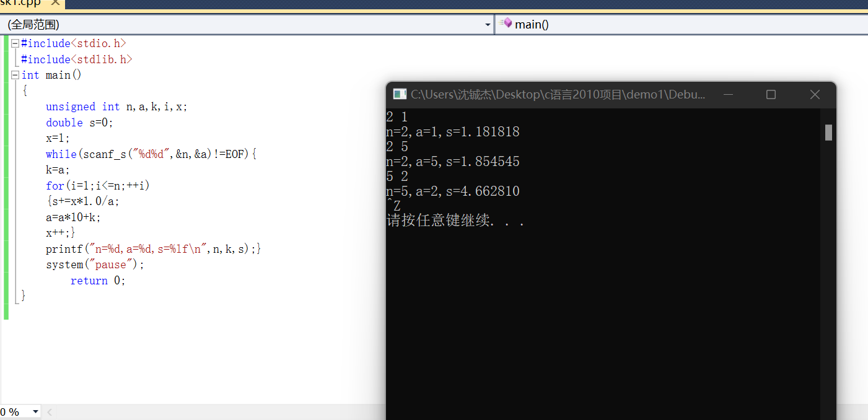This screenshot has width=868, height=420.
Task: Click the system("pause"); line
Action: click(95, 265)
